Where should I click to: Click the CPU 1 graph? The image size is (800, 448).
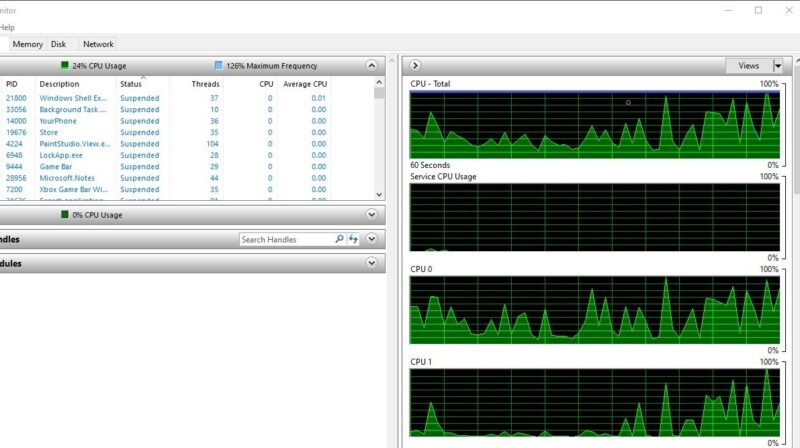point(595,403)
